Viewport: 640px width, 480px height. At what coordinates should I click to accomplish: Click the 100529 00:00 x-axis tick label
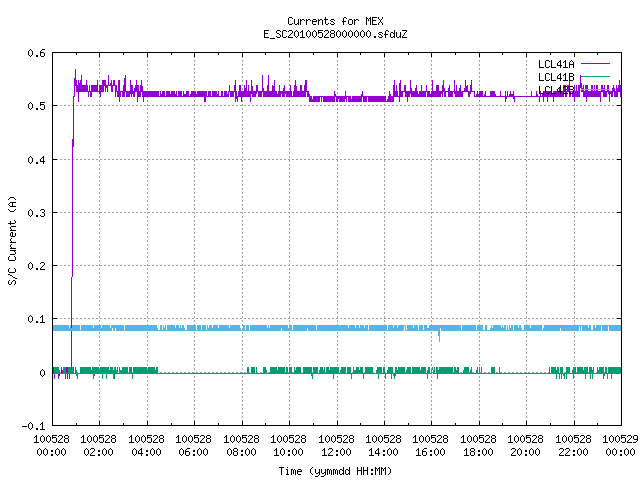point(620,446)
